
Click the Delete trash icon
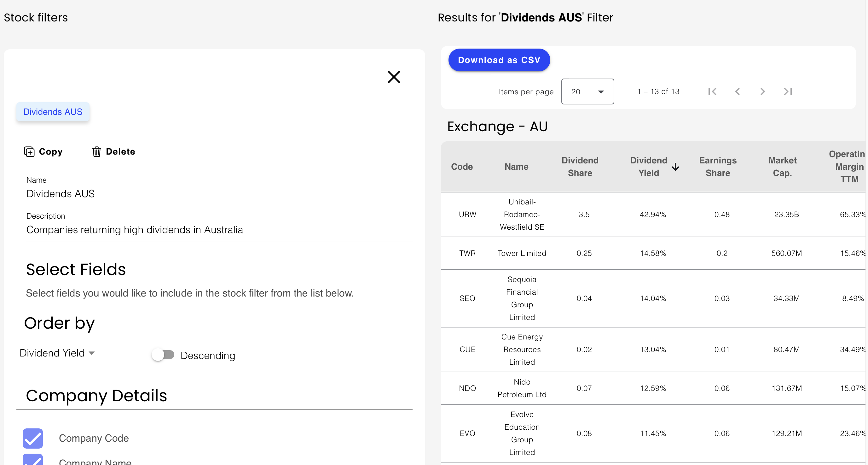coord(97,152)
